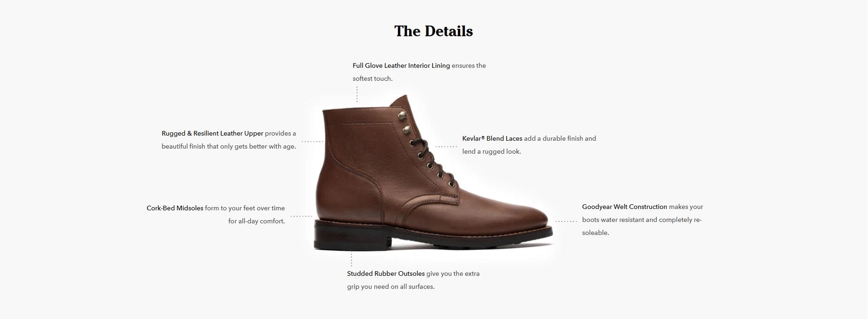Image resolution: width=868 pixels, height=319 pixels.
Task: Click the "softest touch." description text
Action: tap(372, 78)
